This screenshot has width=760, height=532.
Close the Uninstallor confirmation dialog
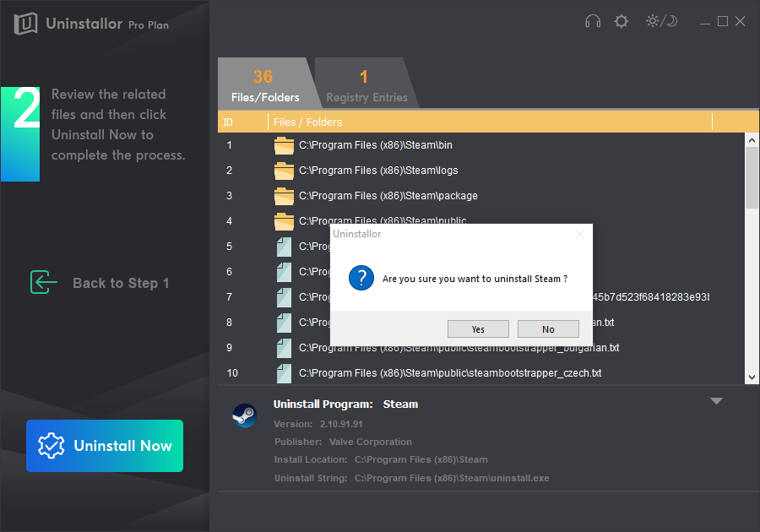tap(579, 234)
